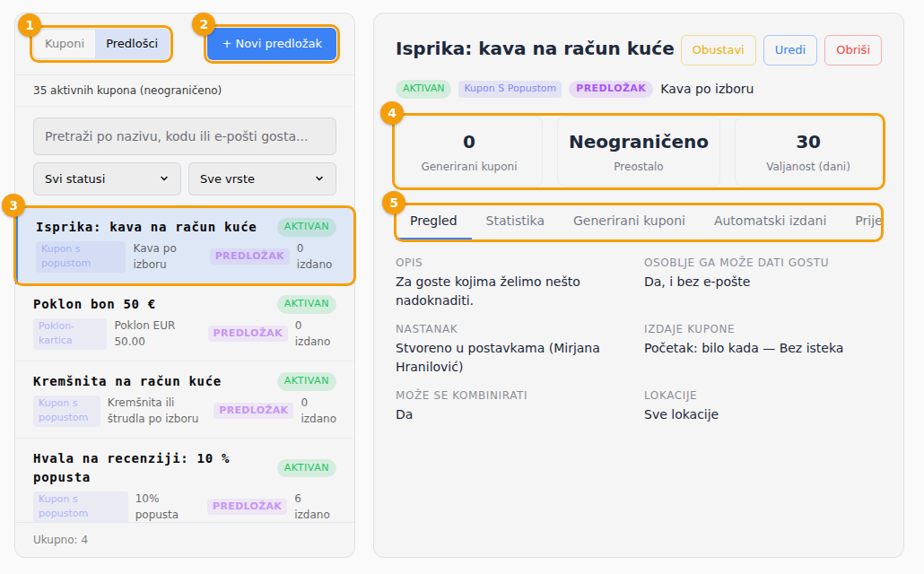The width and height of the screenshot is (924, 574).
Task: Click the Obustavi button
Action: (x=718, y=50)
